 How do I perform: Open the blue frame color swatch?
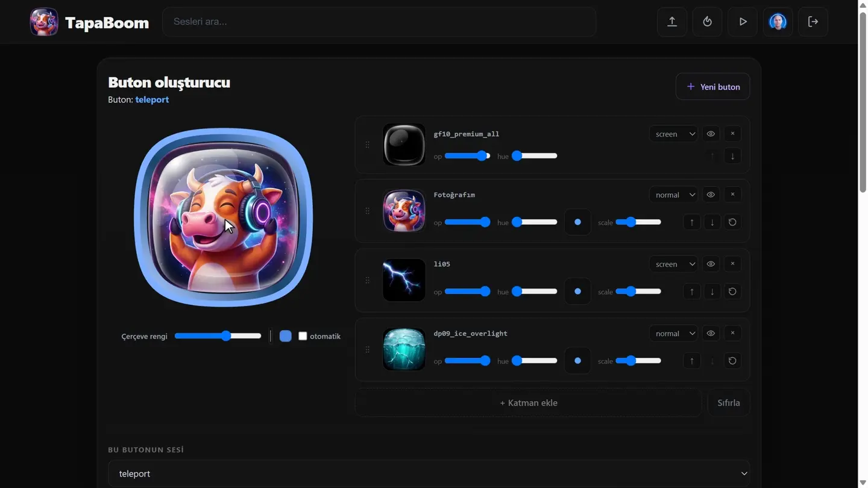[286, 336]
